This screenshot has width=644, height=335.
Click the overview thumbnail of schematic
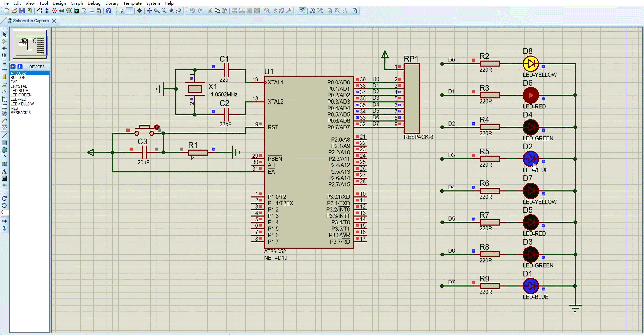point(30,44)
